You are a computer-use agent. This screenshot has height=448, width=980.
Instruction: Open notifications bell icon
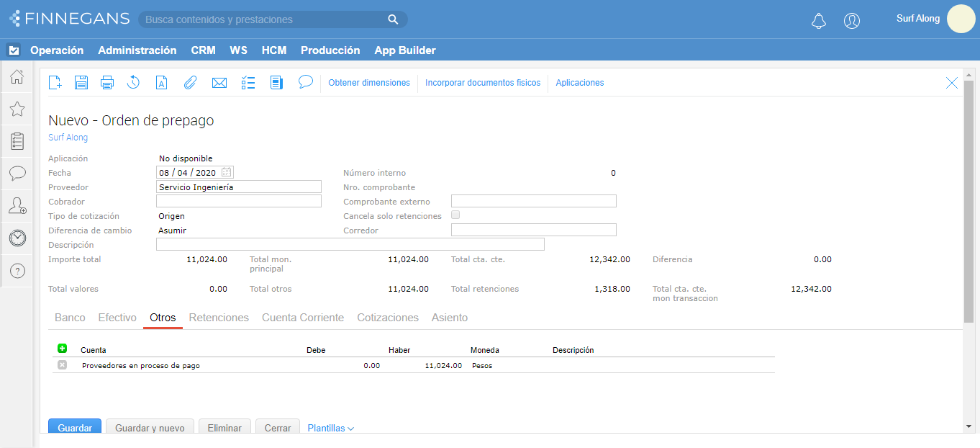coord(819,21)
